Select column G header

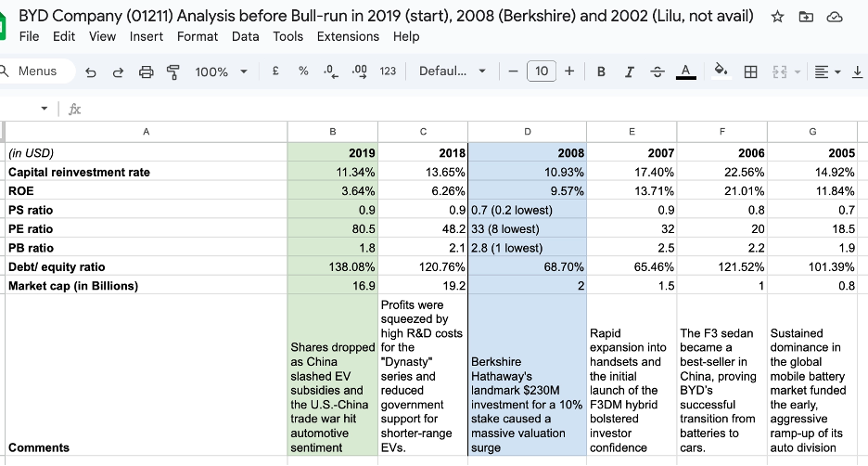click(812, 132)
